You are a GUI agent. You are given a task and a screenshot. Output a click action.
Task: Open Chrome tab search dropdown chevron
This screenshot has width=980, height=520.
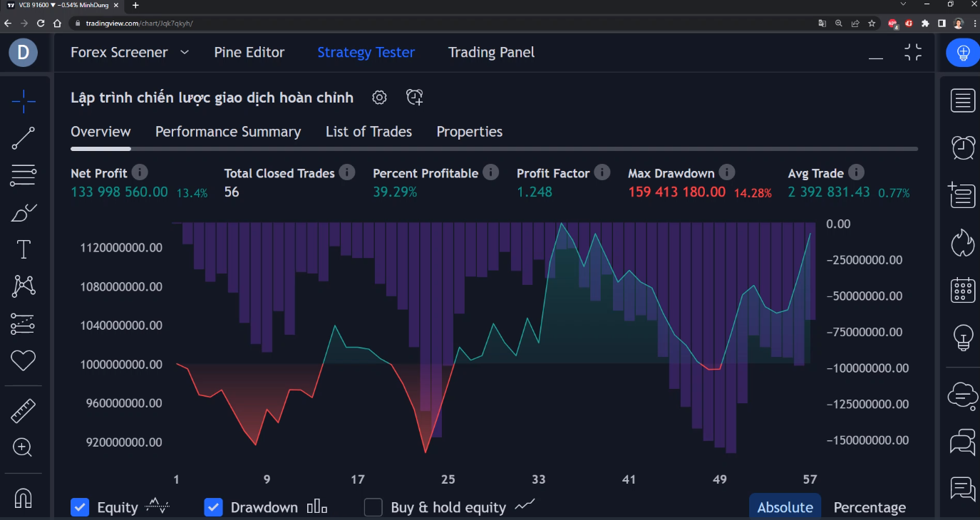click(904, 4)
